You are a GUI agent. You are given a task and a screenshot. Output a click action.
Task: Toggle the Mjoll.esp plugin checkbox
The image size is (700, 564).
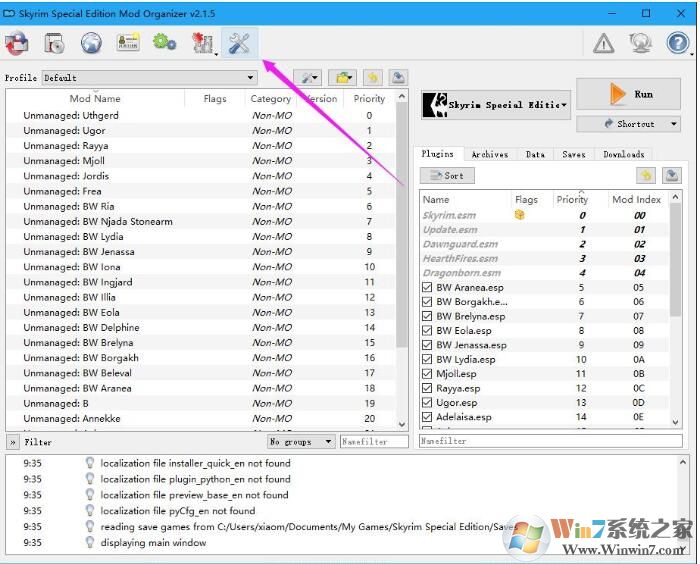coord(427,372)
